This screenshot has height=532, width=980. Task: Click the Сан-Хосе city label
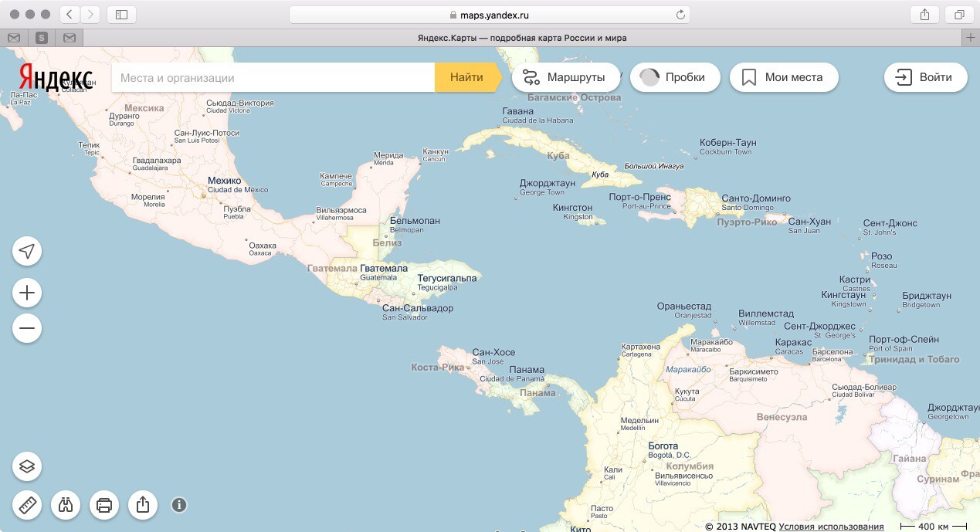tap(493, 352)
